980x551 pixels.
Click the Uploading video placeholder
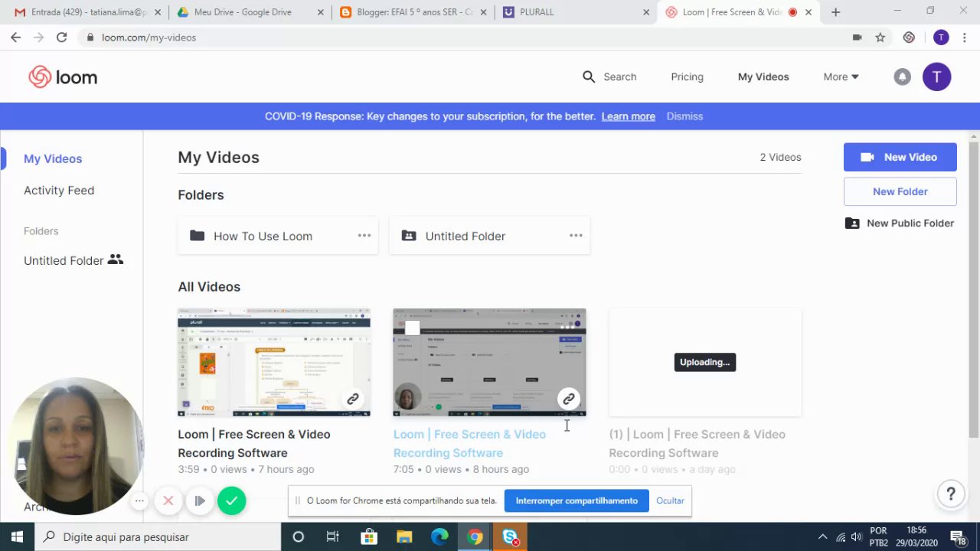705,363
